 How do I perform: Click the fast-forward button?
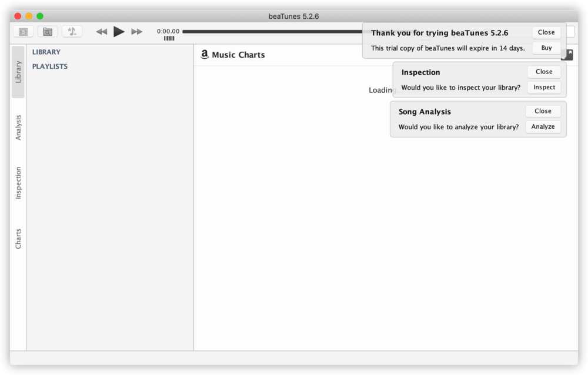coord(137,32)
